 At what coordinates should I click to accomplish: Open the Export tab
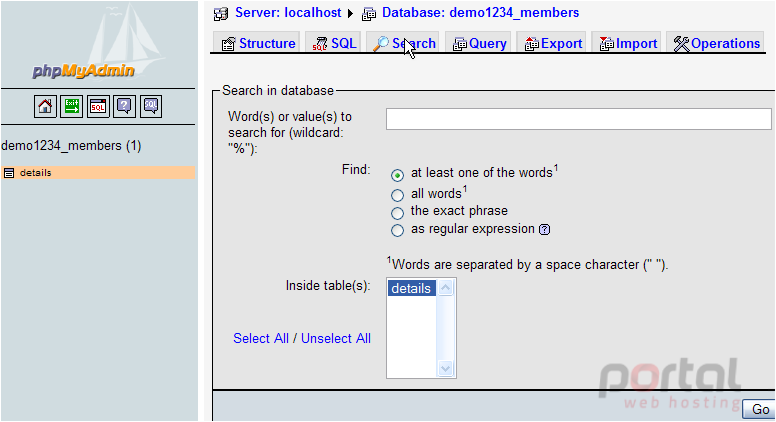[553, 44]
